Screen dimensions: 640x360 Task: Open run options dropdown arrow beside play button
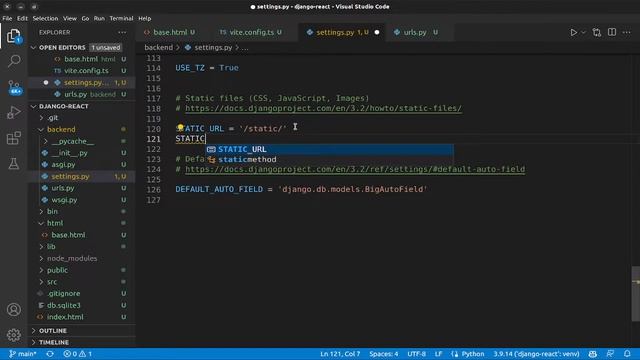click(x=583, y=32)
